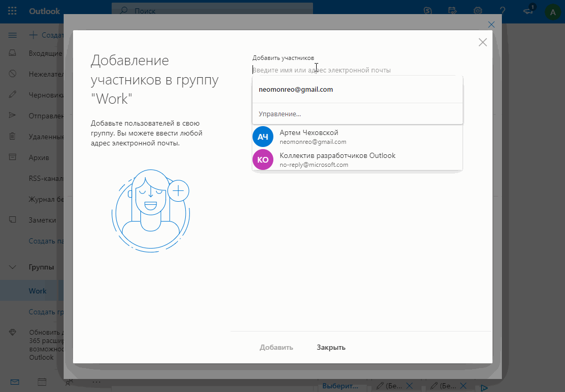Click the archive box icon
Image resolution: width=565 pixels, height=392 pixels.
[12, 157]
